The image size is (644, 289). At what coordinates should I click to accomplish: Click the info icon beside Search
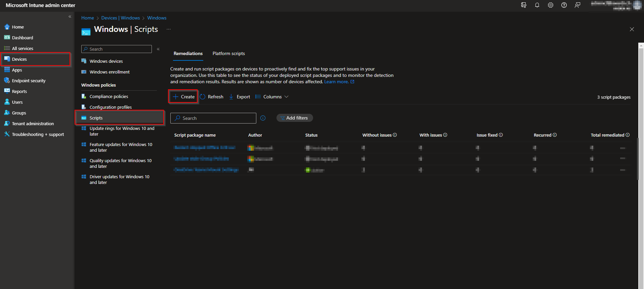pos(263,118)
